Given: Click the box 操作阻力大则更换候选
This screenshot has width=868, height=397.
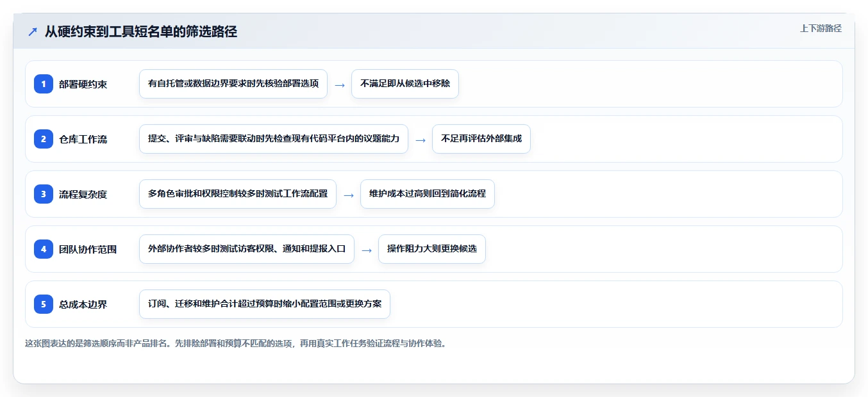Looking at the screenshot, I should 432,249.
